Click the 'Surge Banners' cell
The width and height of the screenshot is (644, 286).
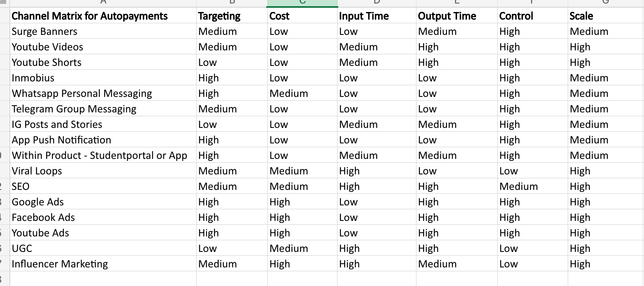click(x=45, y=31)
